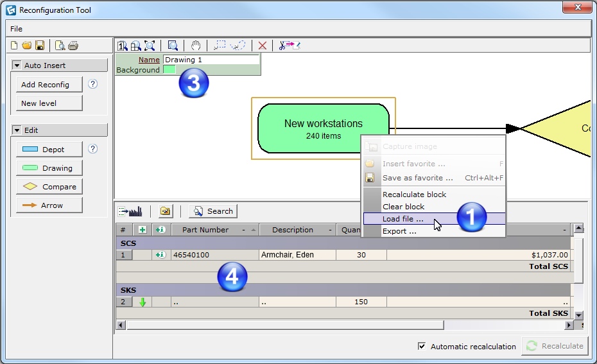The height and width of the screenshot is (364, 597).
Task: Click the green Background color swatch
Action: point(169,70)
